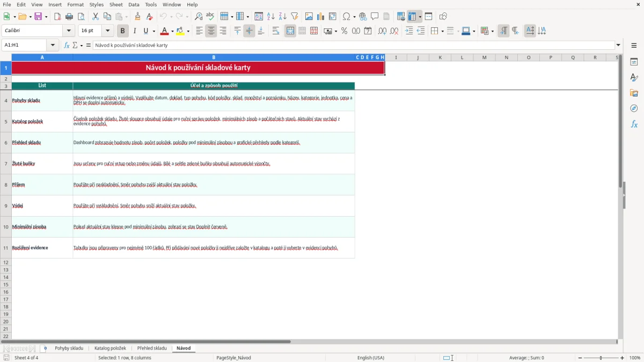Open Sheet menu
The image size is (644, 362).
(116, 4)
